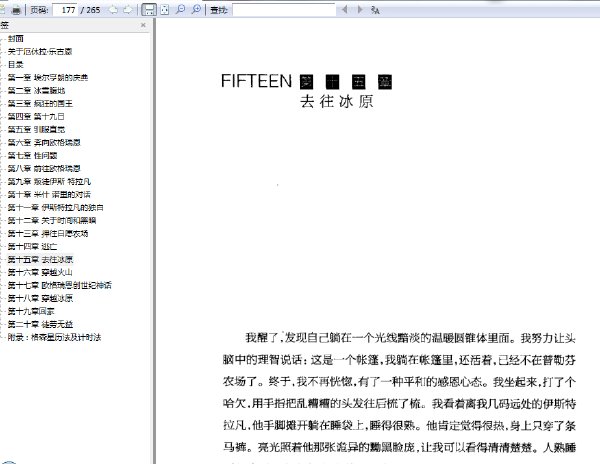This screenshot has height=464, width=600.
Task: Click the 去往冰原 chapter subtitle
Action: pos(337,102)
